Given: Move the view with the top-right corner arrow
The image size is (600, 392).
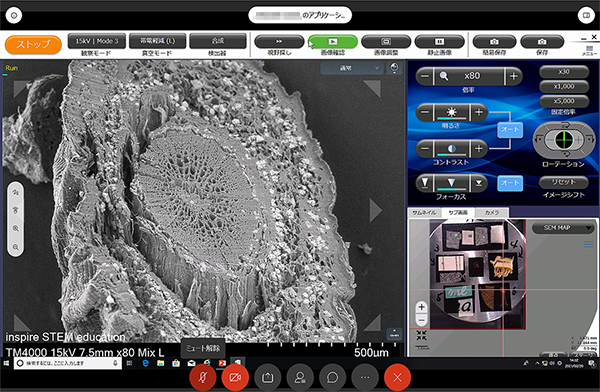Looking at the screenshot, I should point(372,88).
